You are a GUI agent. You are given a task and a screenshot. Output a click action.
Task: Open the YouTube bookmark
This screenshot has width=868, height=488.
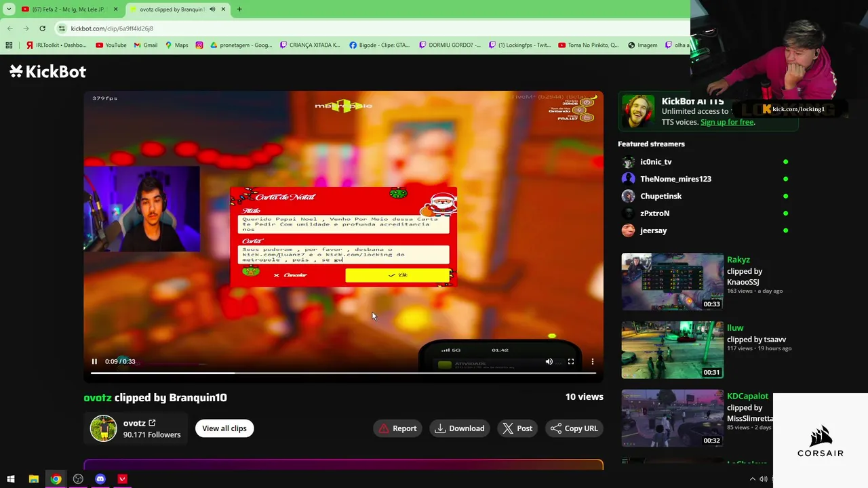[111, 45]
